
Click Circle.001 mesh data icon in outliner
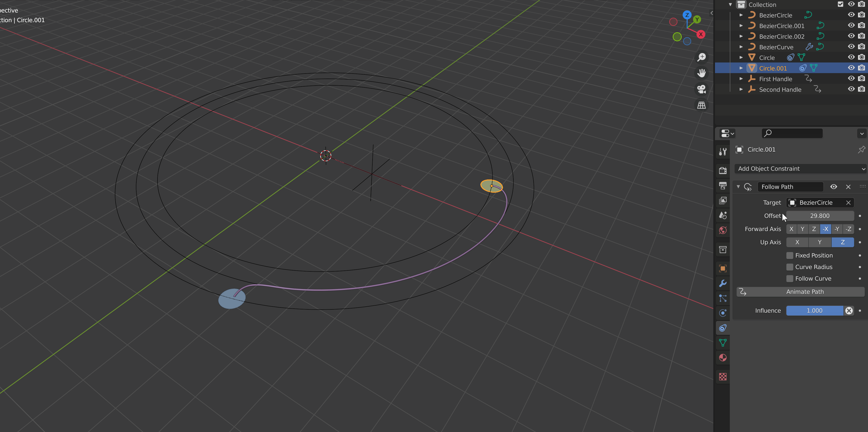click(x=814, y=68)
